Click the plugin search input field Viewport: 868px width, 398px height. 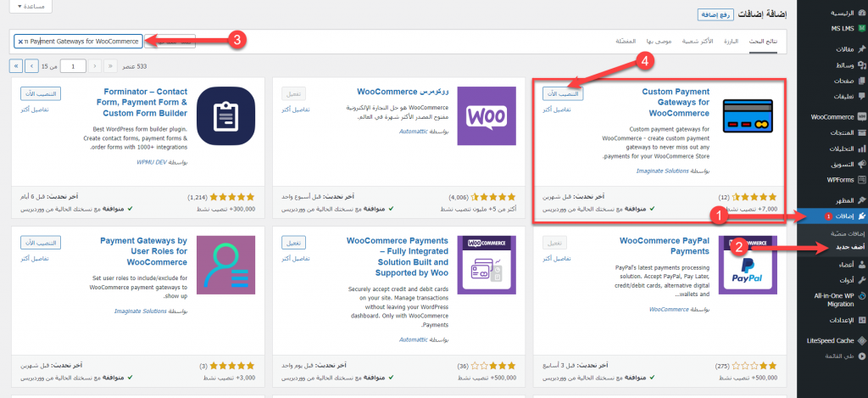(78, 42)
